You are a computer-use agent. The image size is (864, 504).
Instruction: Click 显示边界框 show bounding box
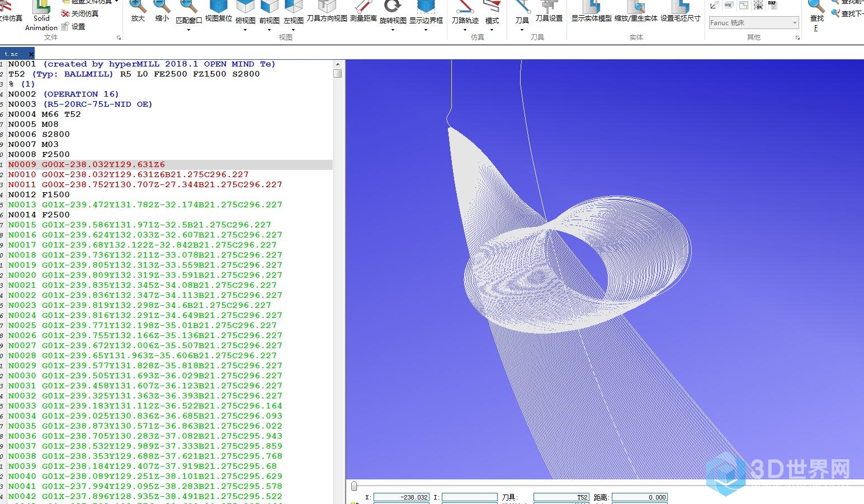pyautogui.click(x=426, y=12)
